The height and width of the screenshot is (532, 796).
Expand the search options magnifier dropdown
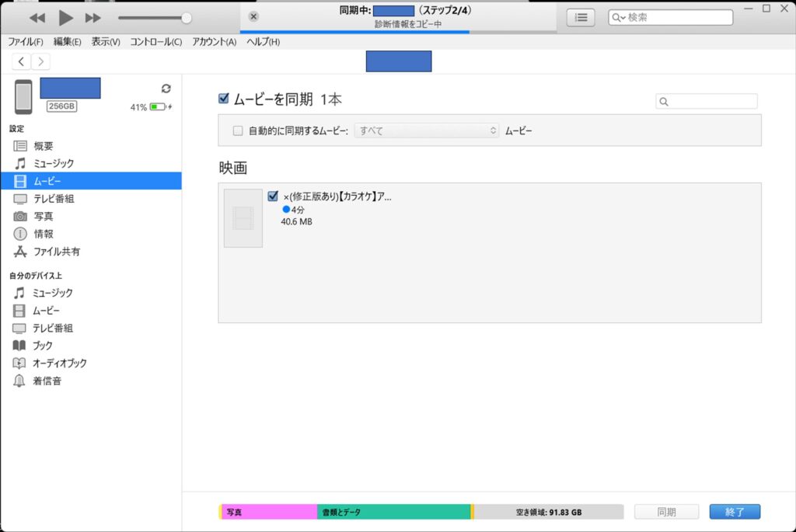coord(618,17)
